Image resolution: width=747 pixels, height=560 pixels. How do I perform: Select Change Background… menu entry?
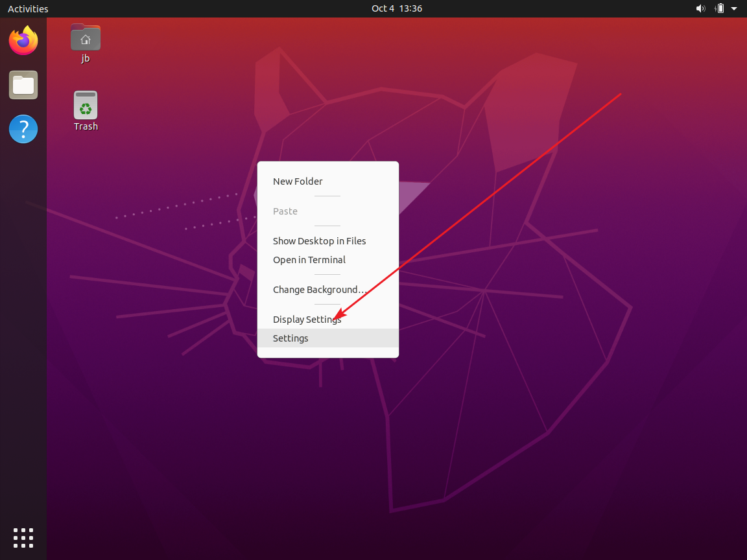(327, 290)
